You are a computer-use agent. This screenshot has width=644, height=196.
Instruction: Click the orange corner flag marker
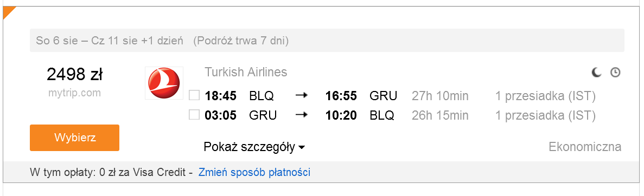pos(9,12)
